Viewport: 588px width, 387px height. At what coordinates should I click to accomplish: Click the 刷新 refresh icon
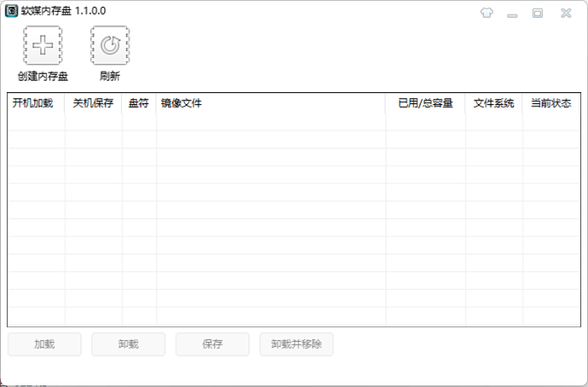click(110, 45)
